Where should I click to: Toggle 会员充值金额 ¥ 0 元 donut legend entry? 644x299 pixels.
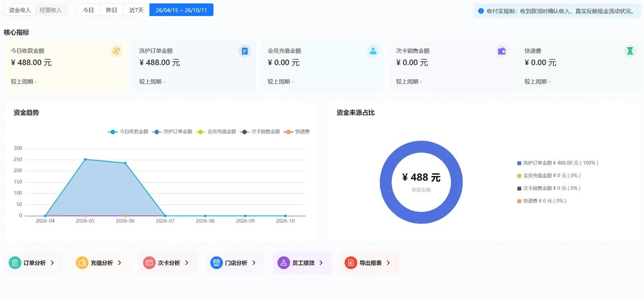(549, 176)
